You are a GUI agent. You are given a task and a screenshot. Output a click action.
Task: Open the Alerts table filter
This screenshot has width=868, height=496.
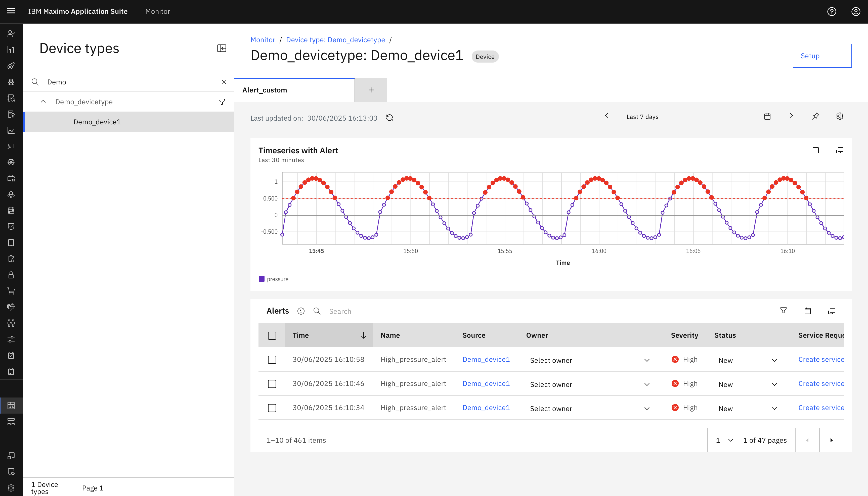click(x=784, y=310)
